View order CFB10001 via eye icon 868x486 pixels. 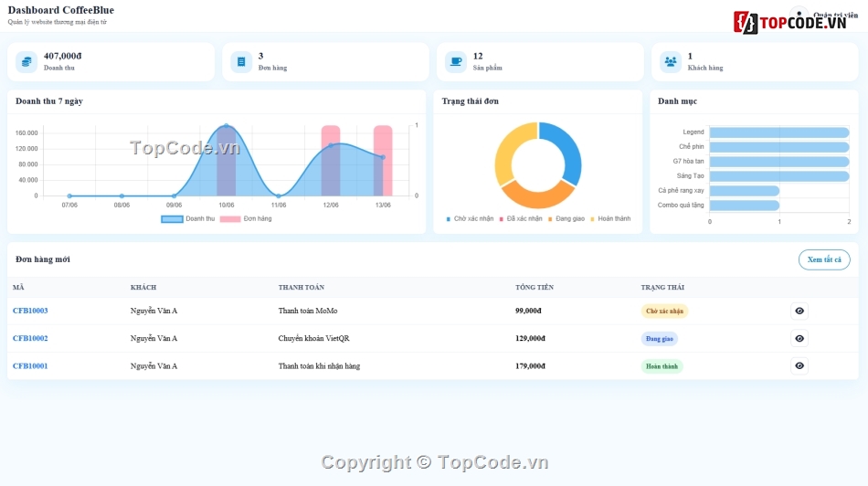coord(799,366)
